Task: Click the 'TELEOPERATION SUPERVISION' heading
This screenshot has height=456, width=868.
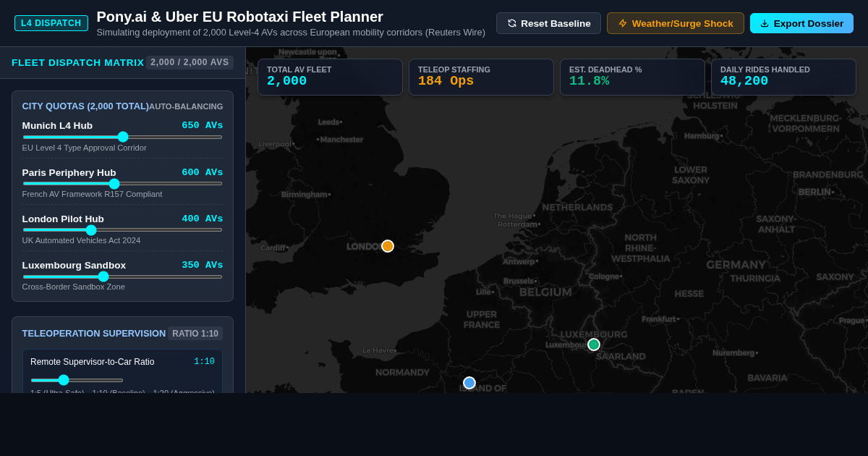Action: pos(94,333)
